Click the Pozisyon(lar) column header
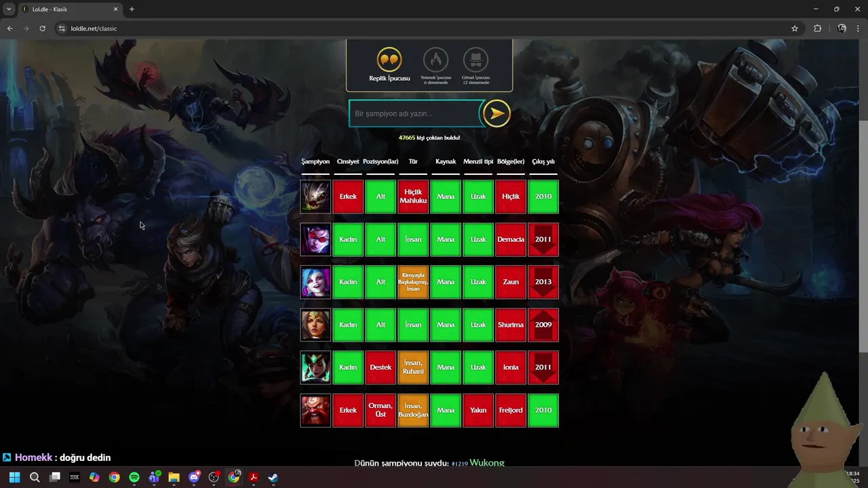868x488 pixels. coord(380,161)
